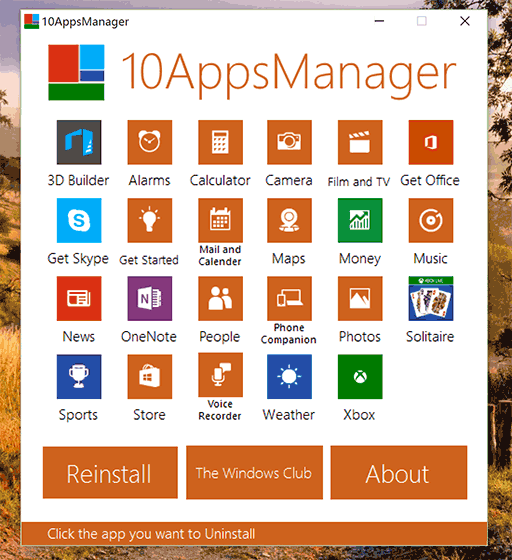Click the Camera app tile
Viewport: 512px width, 560px height.
(x=289, y=142)
